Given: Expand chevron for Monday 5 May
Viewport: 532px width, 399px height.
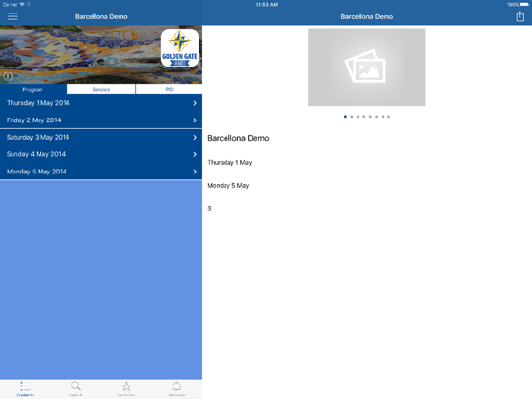Looking at the screenshot, I should click(195, 172).
